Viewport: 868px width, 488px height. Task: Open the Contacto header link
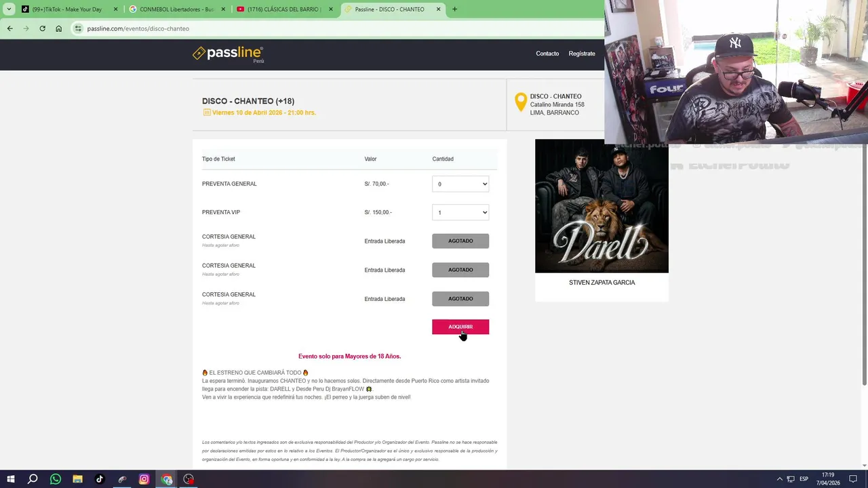[x=547, y=54]
